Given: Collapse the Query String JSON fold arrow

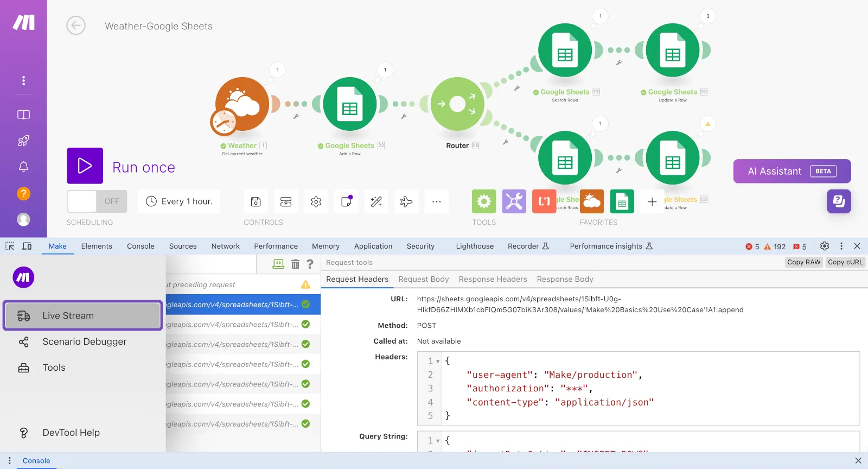Looking at the screenshot, I should tap(438, 441).
